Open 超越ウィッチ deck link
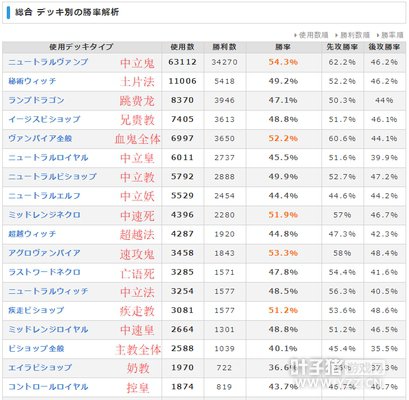409x400 pixels. (x=32, y=234)
